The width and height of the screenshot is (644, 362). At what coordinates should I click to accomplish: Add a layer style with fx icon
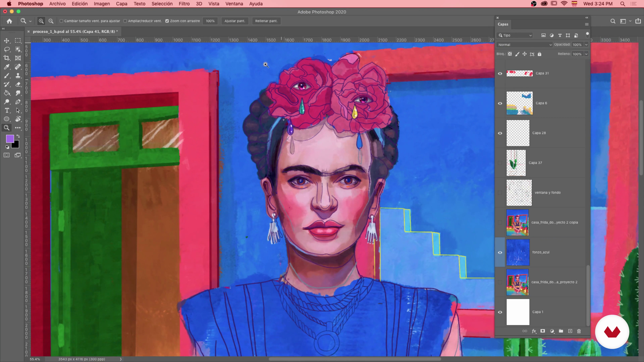(x=534, y=331)
